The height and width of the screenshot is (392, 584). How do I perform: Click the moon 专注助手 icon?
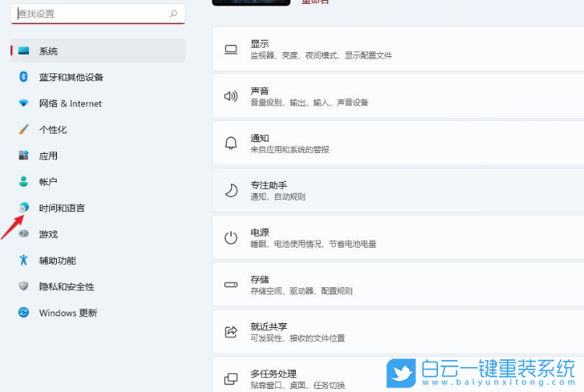231,190
